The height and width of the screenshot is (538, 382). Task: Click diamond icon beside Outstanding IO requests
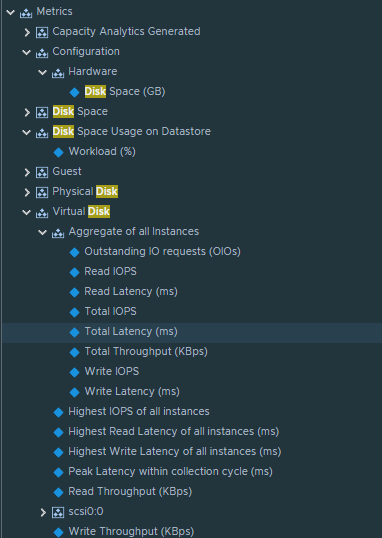coord(74,253)
